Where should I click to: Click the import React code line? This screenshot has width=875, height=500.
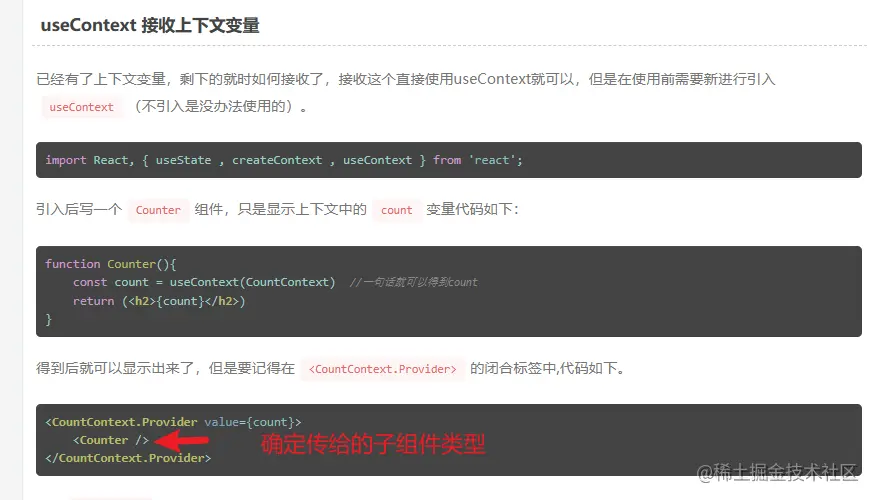coord(284,160)
